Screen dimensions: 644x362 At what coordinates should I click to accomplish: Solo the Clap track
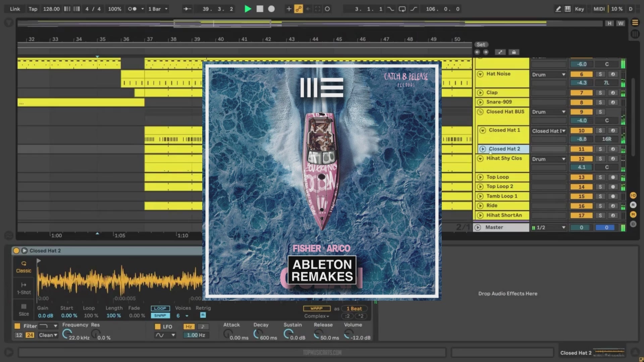pyautogui.click(x=600, y=93)
